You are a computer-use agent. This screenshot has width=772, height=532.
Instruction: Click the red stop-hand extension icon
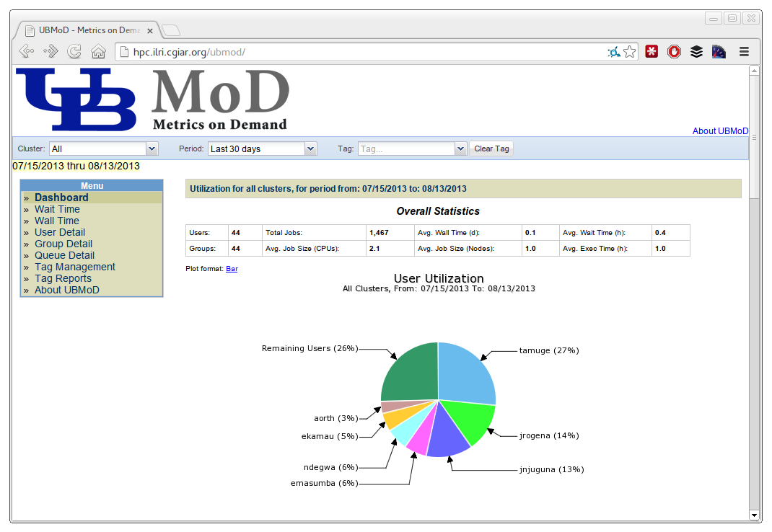[x=674, y=51]
